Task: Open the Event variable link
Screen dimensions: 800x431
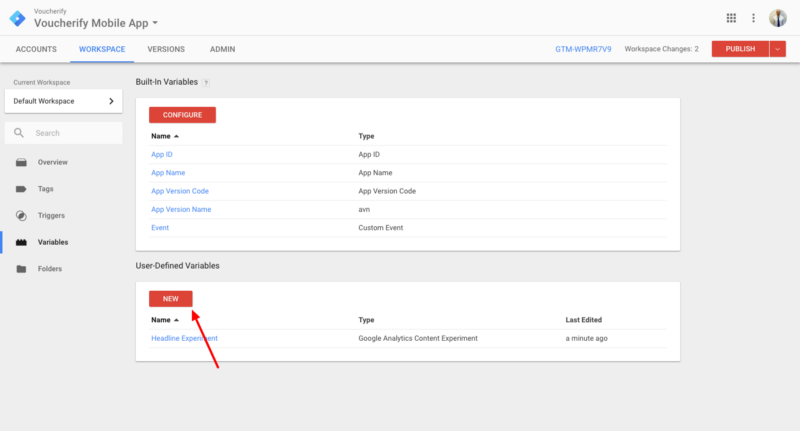Action: [x=160, y=228]
